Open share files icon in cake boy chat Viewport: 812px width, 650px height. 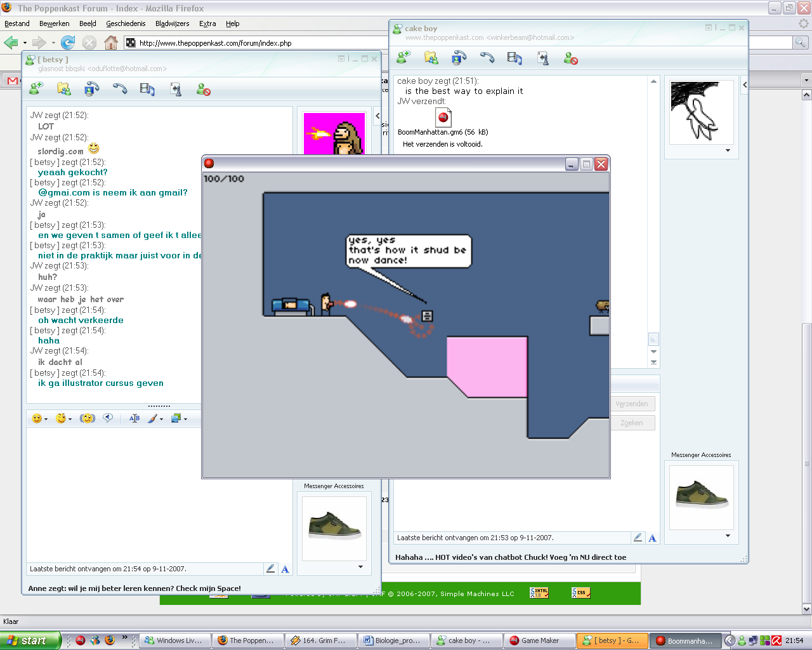tap(431, 58)
